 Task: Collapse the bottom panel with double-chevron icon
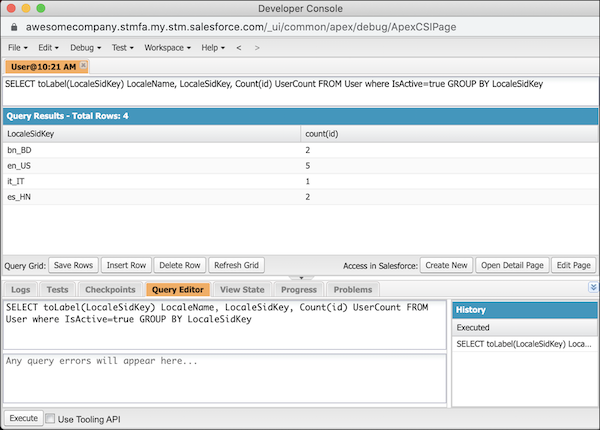point(593,288)
